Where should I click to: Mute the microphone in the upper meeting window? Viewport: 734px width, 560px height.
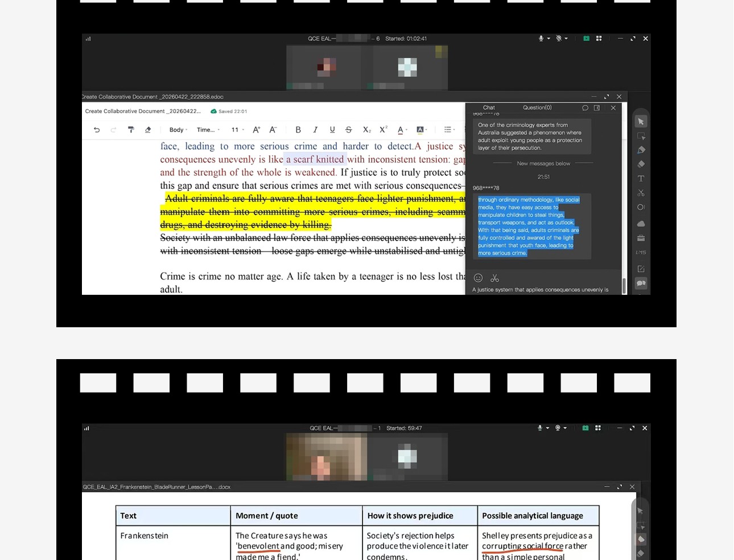click(x=541, y=39)
